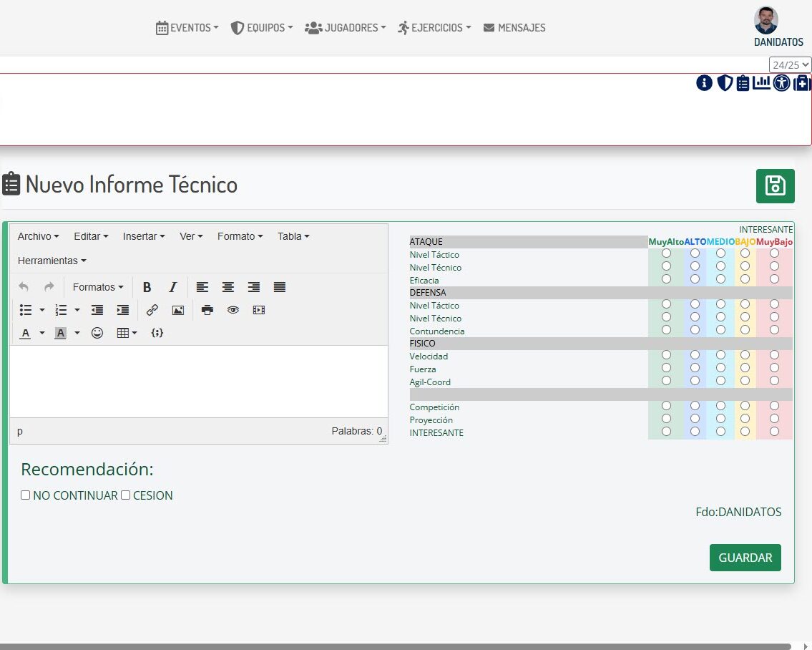This screenshot has height=650, width=812.
Task: Click the green save disk icon
Action: (775, 186)
